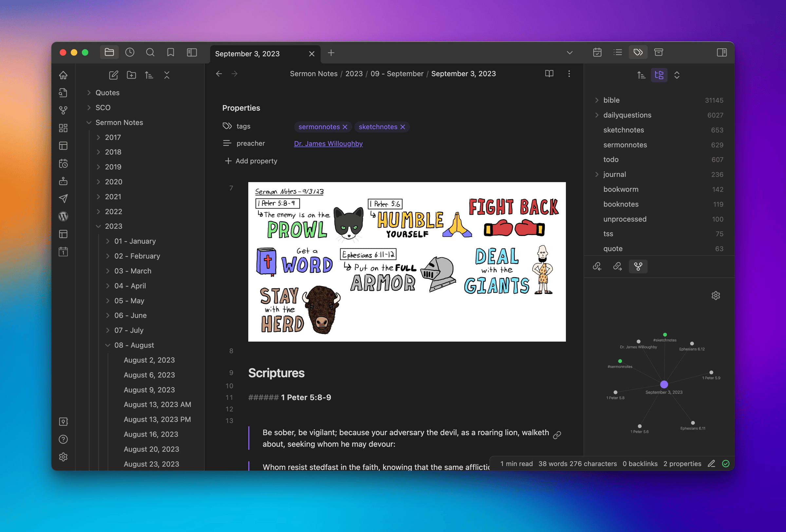The height and width of the screenshot is (532, 786).
Task: Open the August 13, 2023 AM note
Action: point(157,405)
